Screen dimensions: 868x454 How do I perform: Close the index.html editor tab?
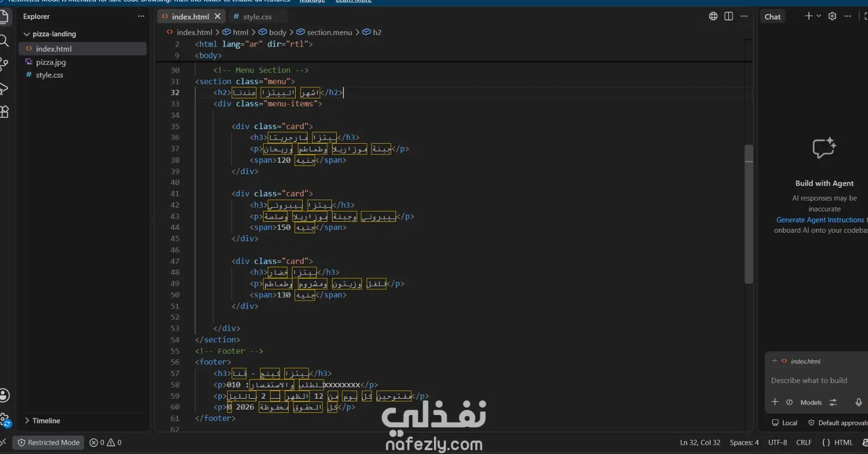[x=218, y=16]
